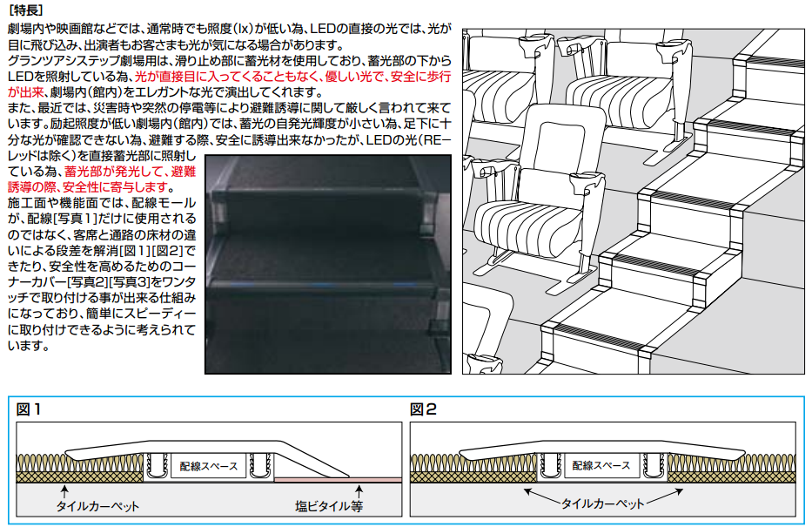Click the line starting また、最近では
This screenshot has height=527, width=812.
click(230, 108)
